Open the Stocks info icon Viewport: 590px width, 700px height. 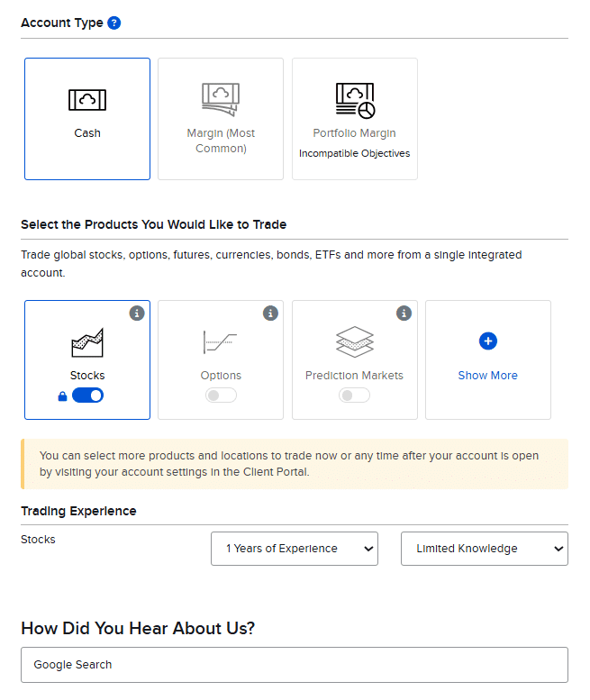tap(137, 314)
